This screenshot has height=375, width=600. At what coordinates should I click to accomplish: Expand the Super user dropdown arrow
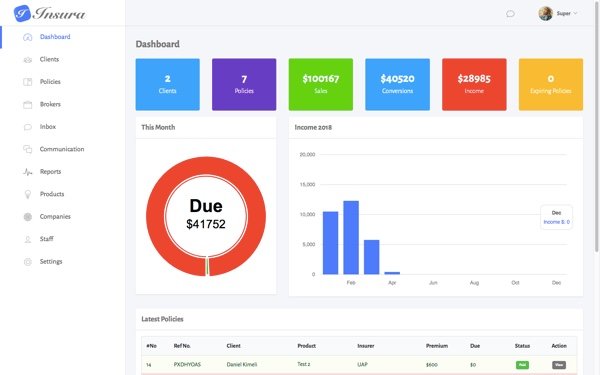pyautogui.click(x=575, y=13)
